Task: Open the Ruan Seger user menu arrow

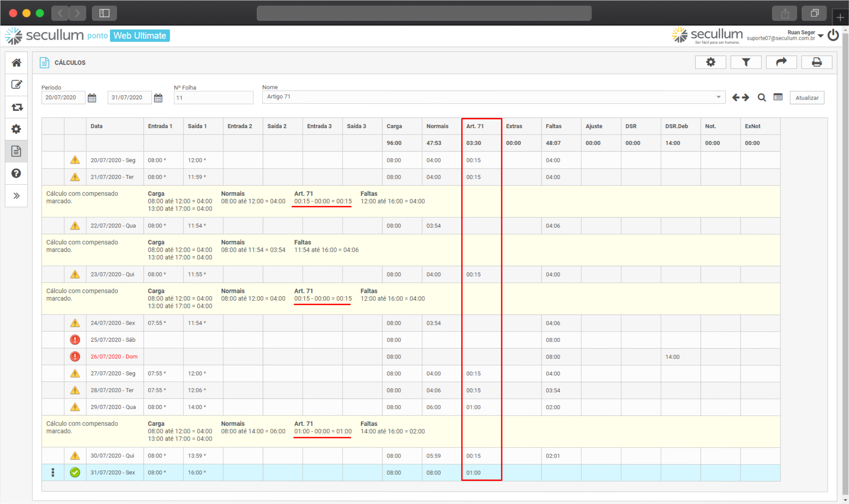Action: click(821, 36)
